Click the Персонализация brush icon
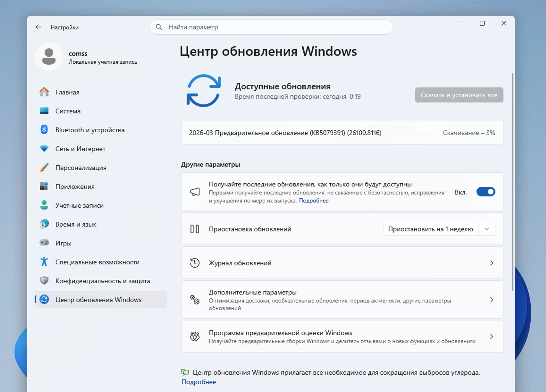This screenshot has width=546, height=392. coord(44,168)
